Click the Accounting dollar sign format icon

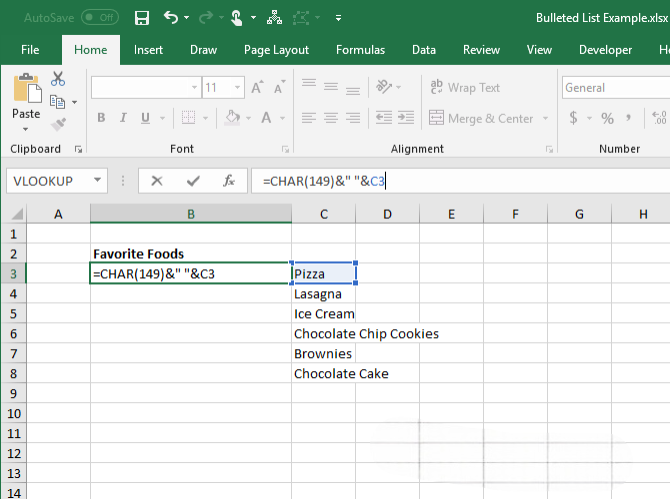tap(573, 117)
